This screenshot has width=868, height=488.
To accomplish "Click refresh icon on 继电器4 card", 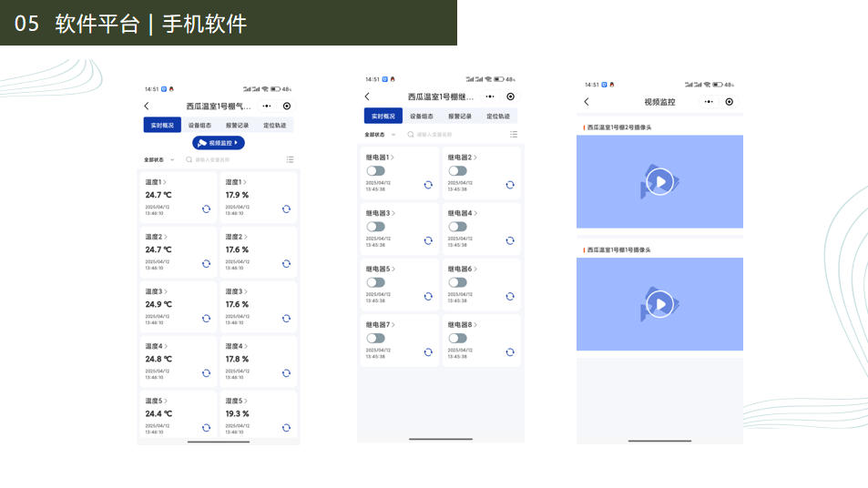I will tap(510, 240).
